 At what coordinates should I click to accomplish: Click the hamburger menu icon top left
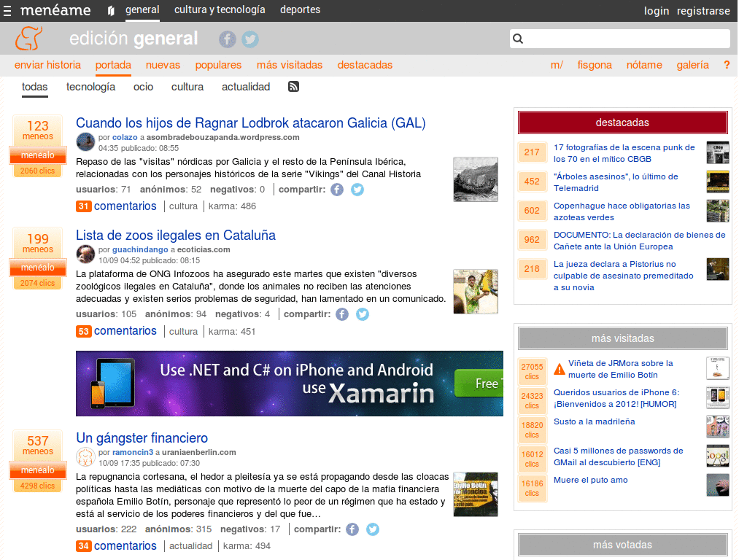(7, 10)
